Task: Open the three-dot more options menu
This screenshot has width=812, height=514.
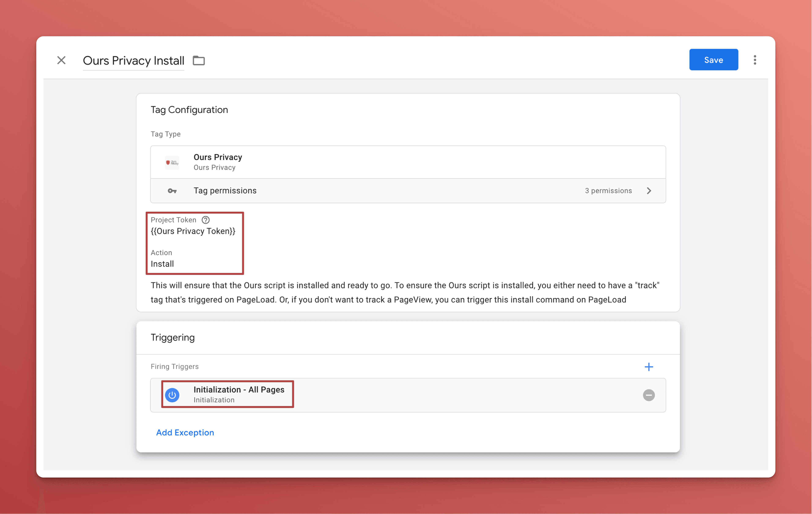Action: tap(755, 60)
